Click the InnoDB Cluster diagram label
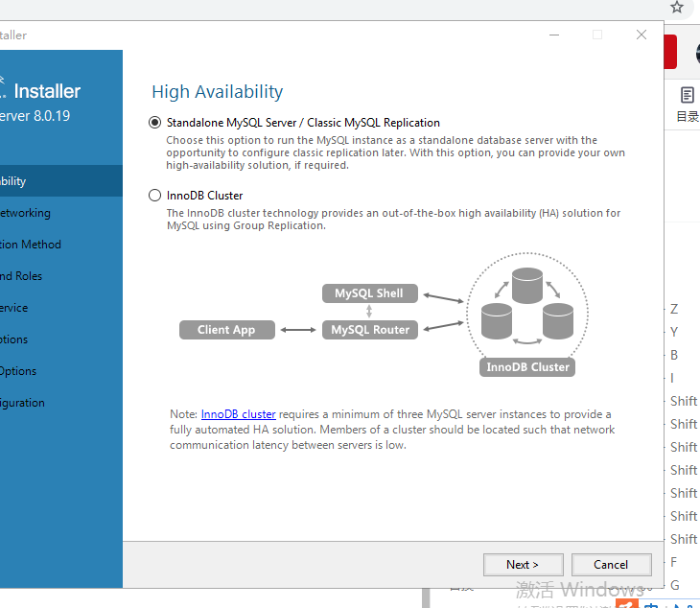 pyautogui.click(x=527, y=367)
